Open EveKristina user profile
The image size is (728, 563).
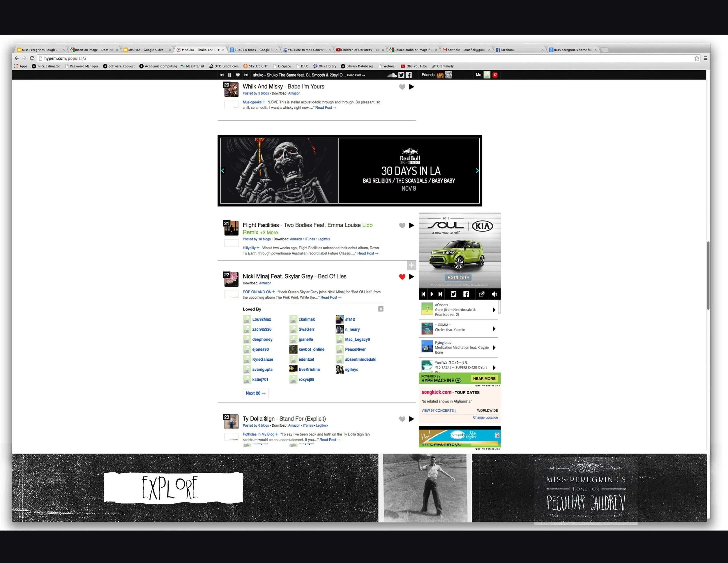click(x=309, y=369)
